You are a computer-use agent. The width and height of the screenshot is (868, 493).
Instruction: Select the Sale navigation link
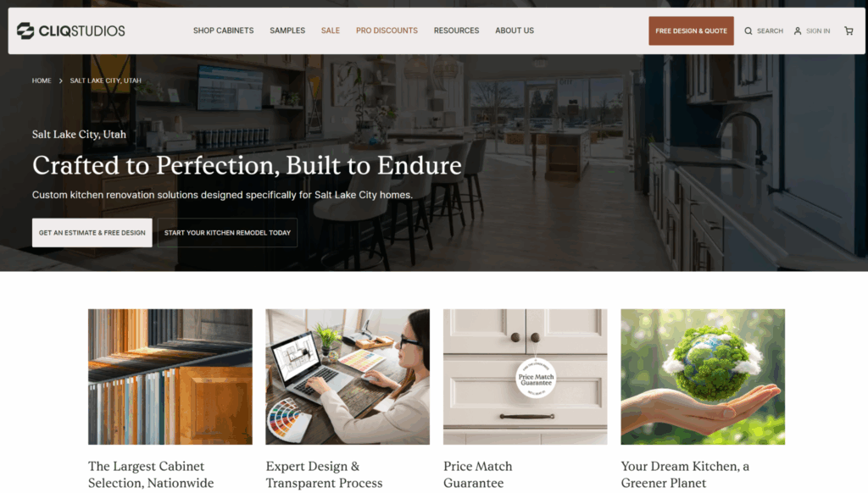pyautogui.click(x=331, y=30)
